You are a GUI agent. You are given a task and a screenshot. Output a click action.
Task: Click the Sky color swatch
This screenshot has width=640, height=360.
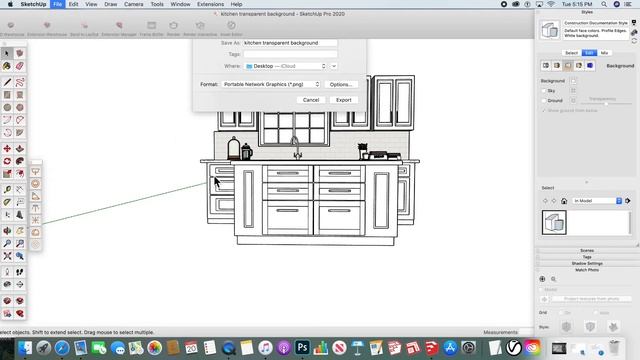click(x=573, y=91)
